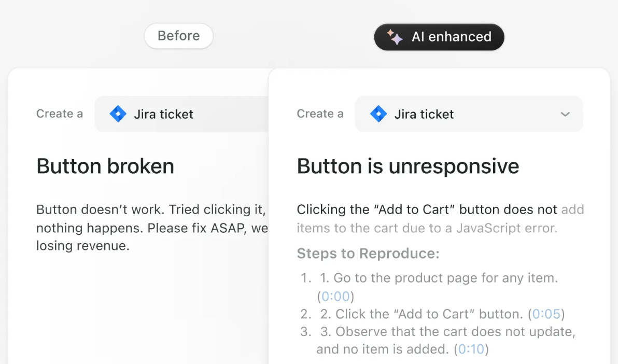Image resolution: width=618 pixels, height=364 pixels.
Task: Click the 0:10 timestamp in step three
Action: click(x=471, y=349)
